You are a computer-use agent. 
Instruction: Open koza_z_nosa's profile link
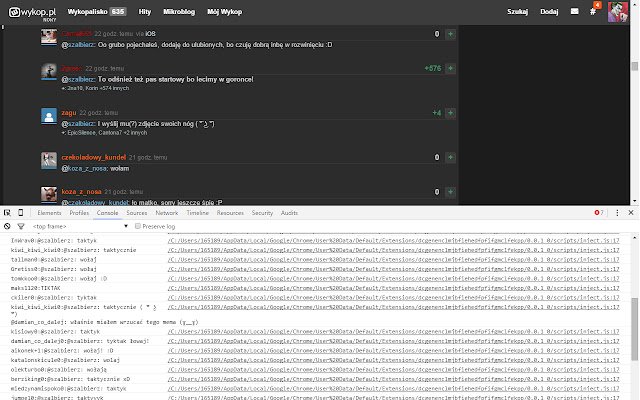[x=81, y=192]
